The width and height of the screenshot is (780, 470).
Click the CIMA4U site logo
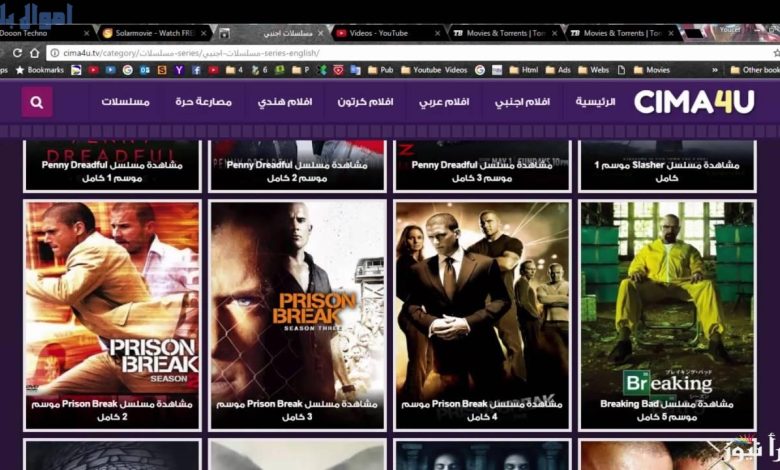[694, 102]
